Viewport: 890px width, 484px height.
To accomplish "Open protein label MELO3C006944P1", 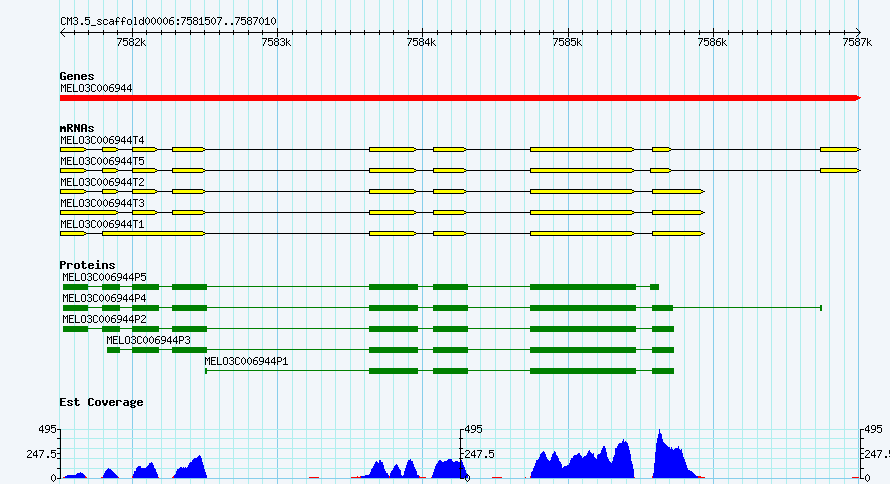I will point(246,361).
